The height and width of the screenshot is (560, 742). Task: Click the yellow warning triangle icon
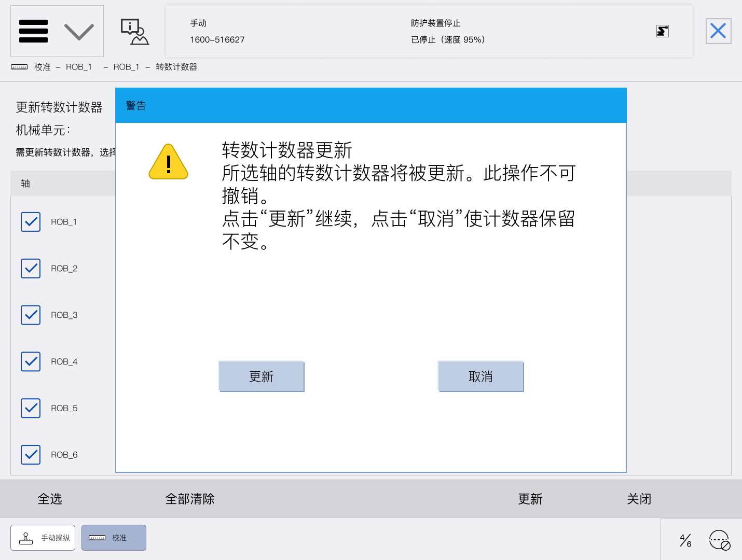click(168, 162)
